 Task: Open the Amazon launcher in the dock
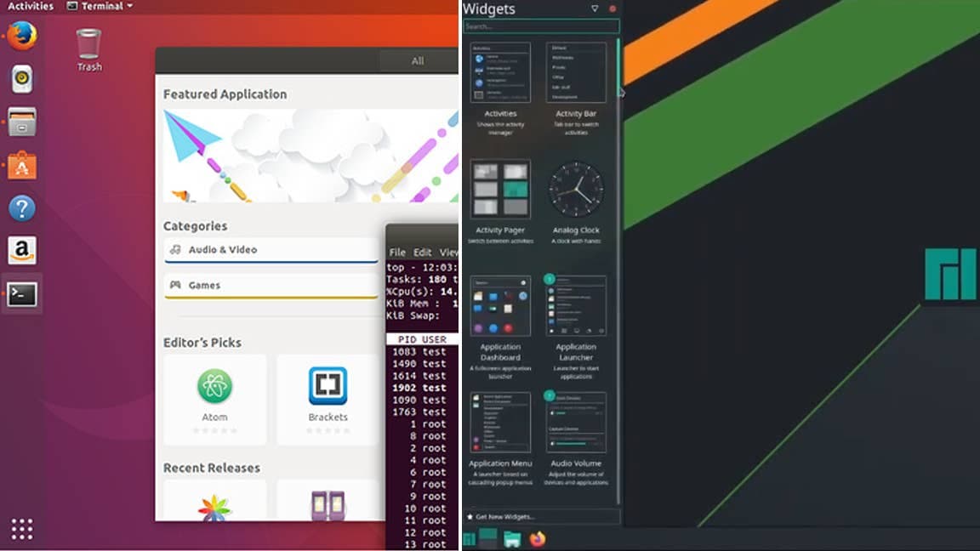click(21, 249)
